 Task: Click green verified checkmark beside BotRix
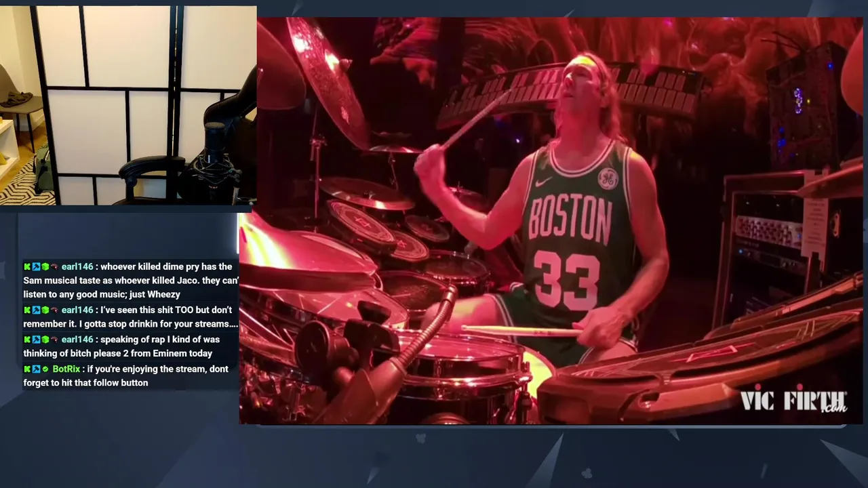45,369
